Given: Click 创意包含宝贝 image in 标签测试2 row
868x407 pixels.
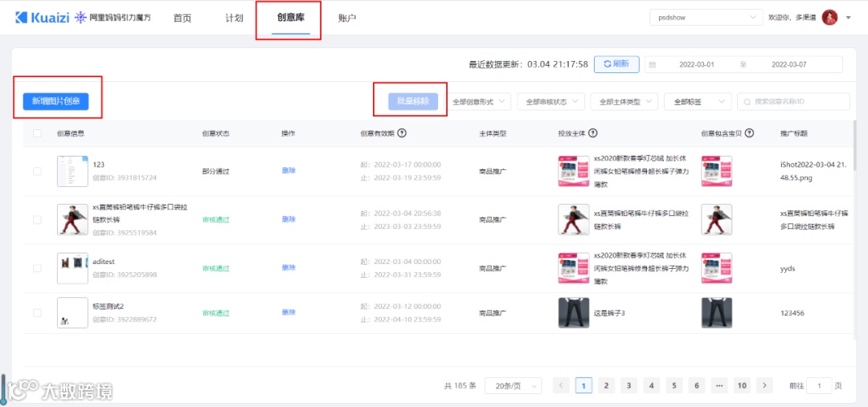Looking at the screenshot, I should 716,313.
